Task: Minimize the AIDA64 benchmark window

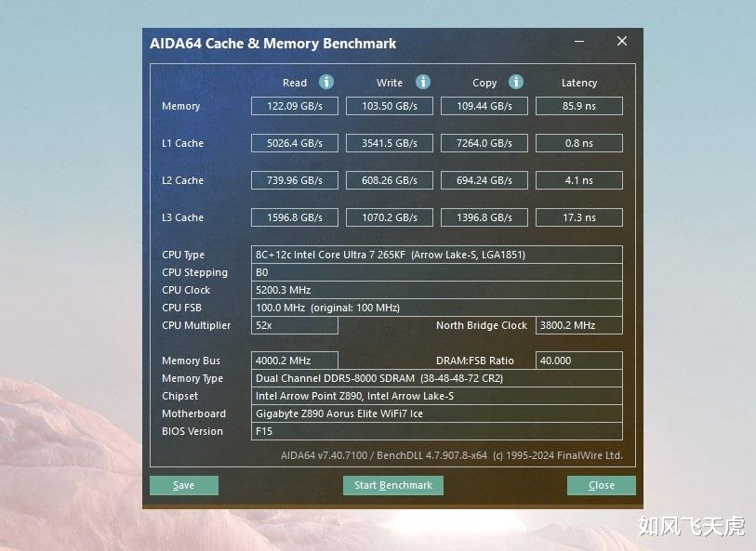Action: point(579,42)
